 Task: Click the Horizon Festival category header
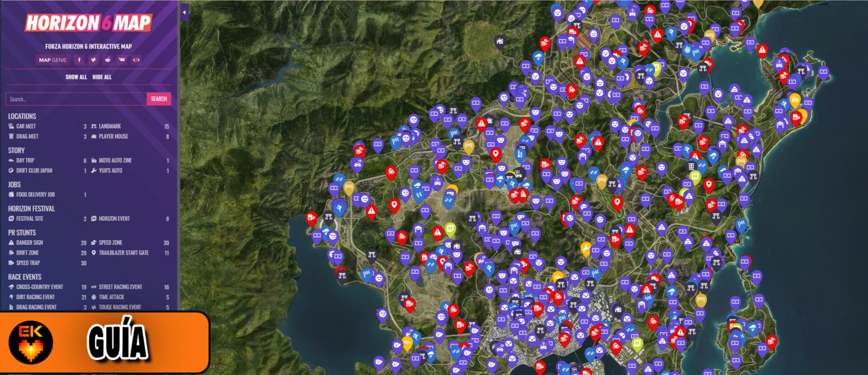pyautogui.click(x=31, y=209)
